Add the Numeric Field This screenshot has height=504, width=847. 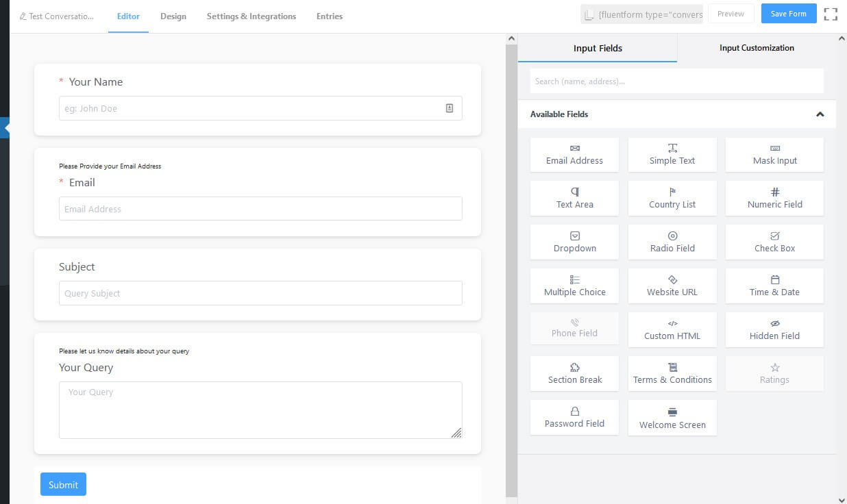pos(774,199)
